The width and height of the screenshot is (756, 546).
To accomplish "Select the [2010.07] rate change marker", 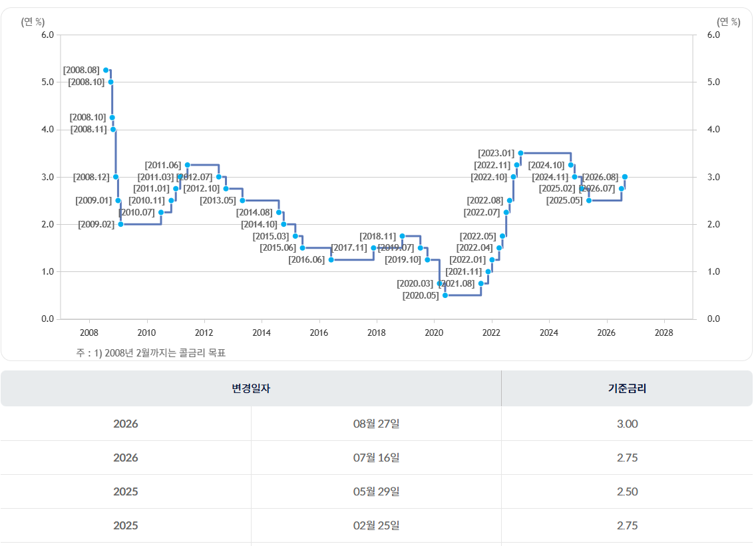I will [x=161, y=212].
